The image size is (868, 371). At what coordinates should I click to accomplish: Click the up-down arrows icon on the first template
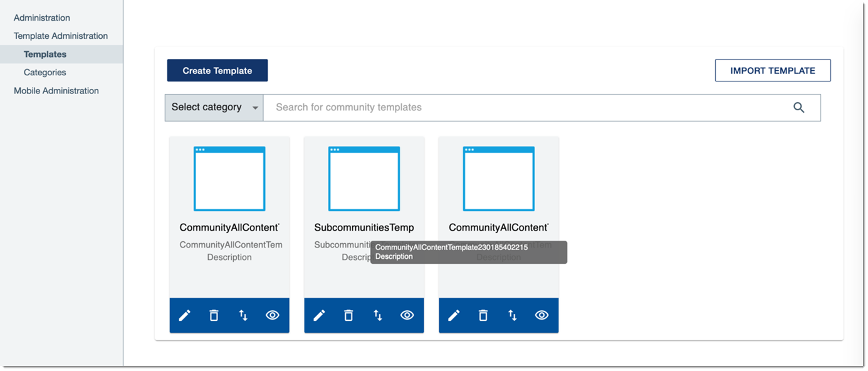243,315
